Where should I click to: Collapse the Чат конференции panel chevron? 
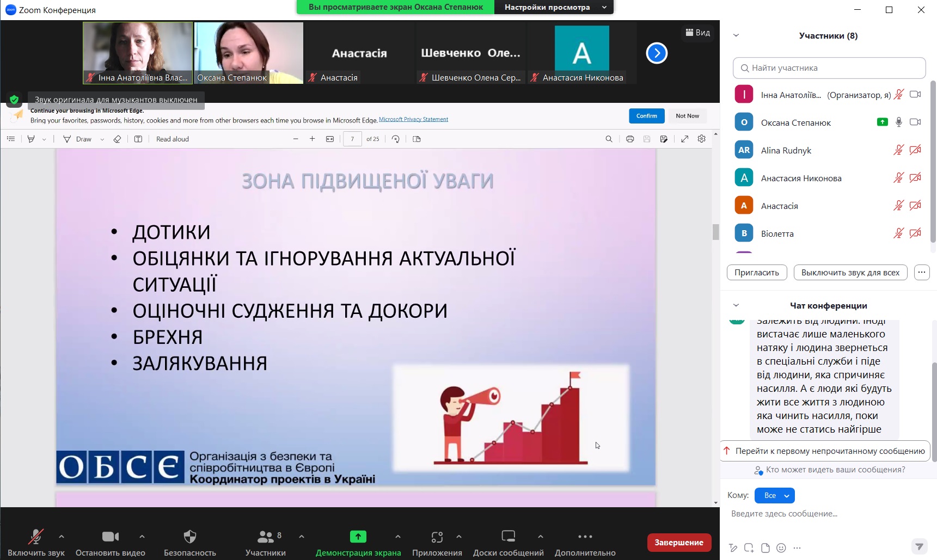point(736,305)
